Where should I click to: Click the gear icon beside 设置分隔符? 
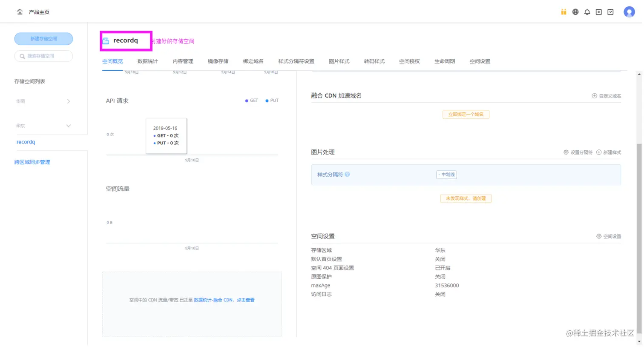(566, 152)
